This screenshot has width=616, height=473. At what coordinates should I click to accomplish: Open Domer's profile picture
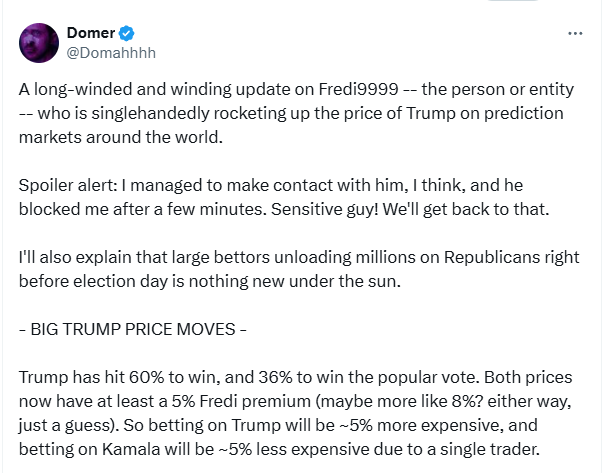pos(38,43)
